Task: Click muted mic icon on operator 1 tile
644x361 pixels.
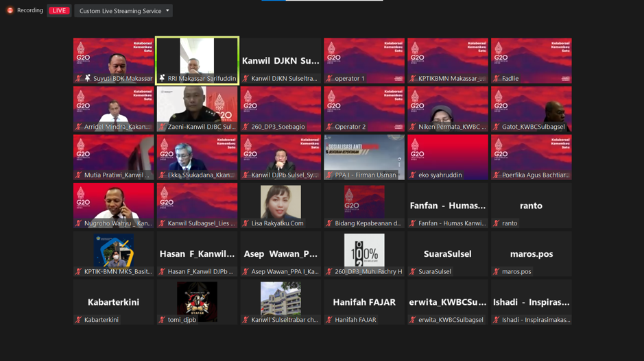Action: coord(329,79)
